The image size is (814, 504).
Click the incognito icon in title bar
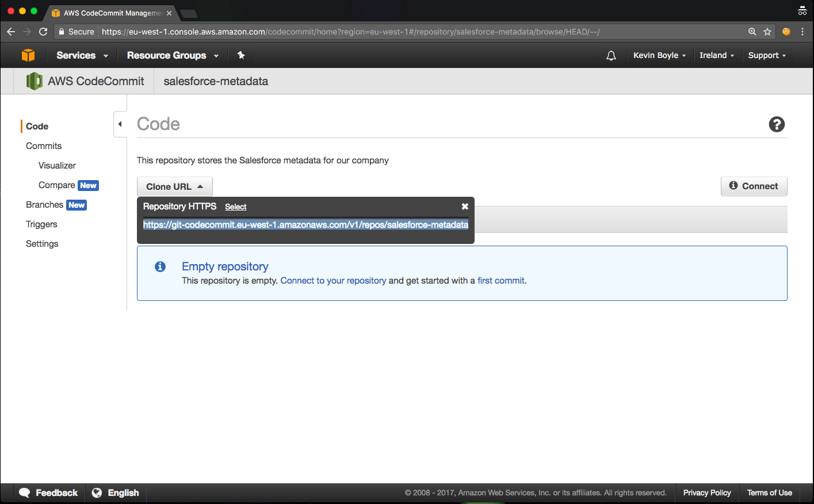tap(802, 11)
